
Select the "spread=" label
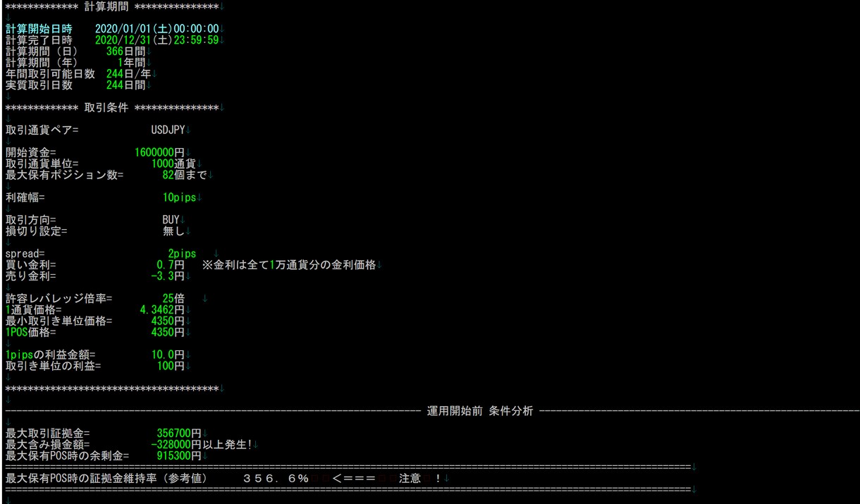pyautogui.click(x=25, y=254)
